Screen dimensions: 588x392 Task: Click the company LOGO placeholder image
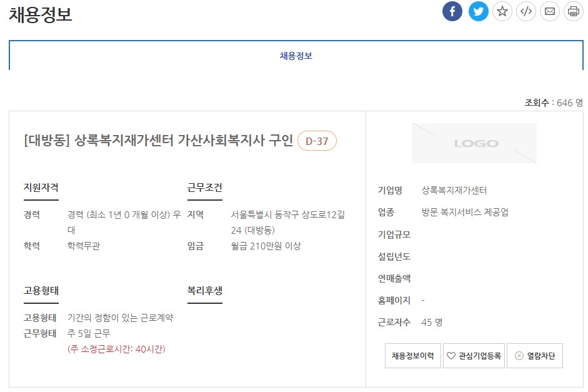[474, 143]
